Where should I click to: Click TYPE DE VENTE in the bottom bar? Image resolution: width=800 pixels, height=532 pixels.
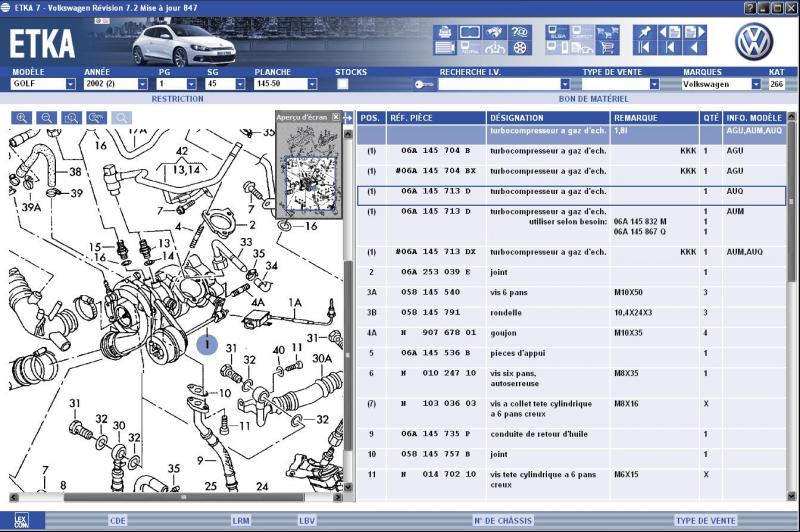click(x=706, y=521)
